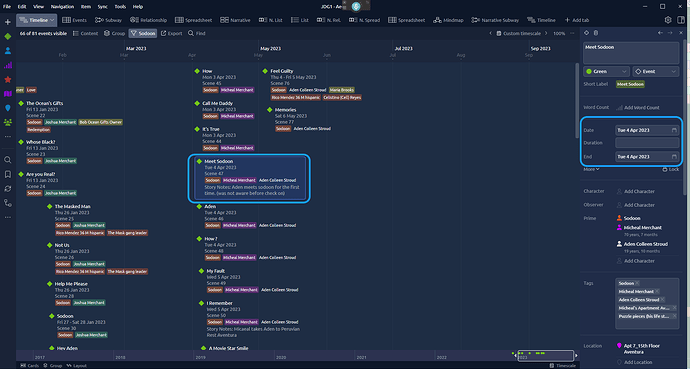This screenshot has width=690, height=369.
Task: Remove the Micheal Merchant tag with its X
Action: (x=657, y=292)
